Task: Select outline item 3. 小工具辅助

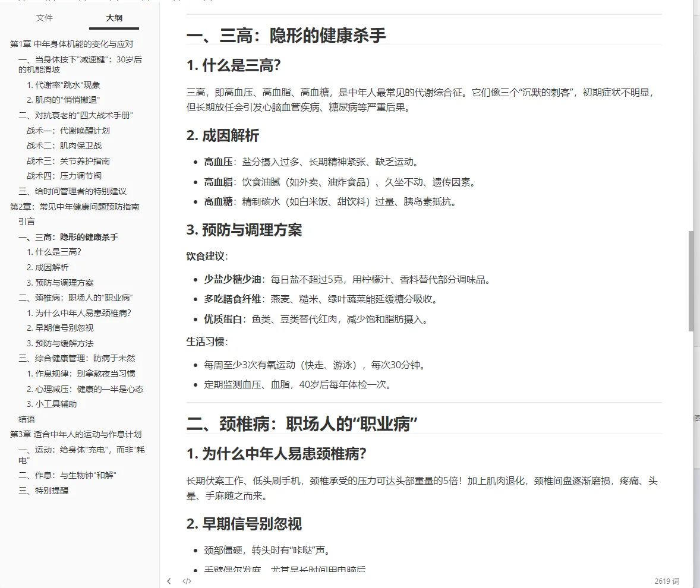Action: [52, 404]
